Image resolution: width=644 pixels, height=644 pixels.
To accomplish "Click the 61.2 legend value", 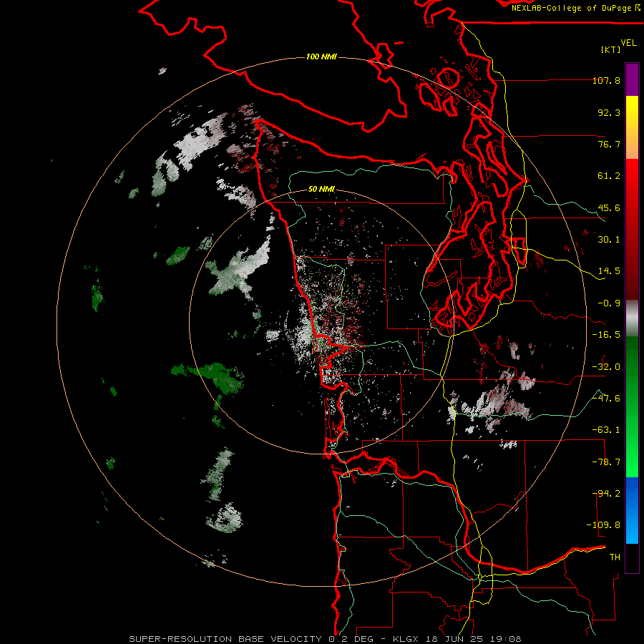I will point(609,176).
